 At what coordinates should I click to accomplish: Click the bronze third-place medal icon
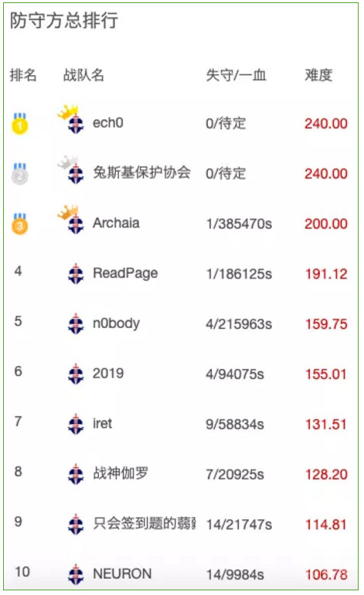coord(20,224)
